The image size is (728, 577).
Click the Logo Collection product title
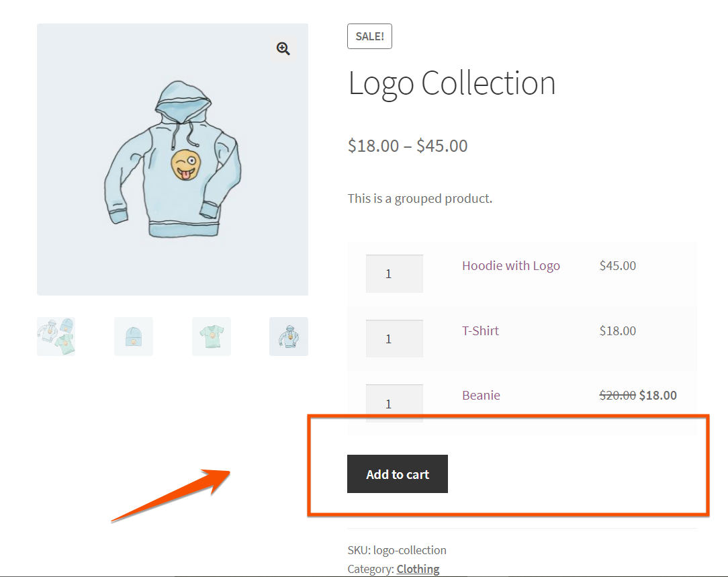click(x=451, y=83)
